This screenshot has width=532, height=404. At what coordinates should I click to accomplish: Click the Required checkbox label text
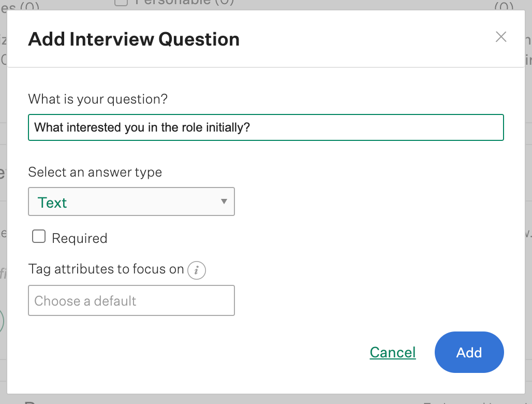click(x=80, y=238)
